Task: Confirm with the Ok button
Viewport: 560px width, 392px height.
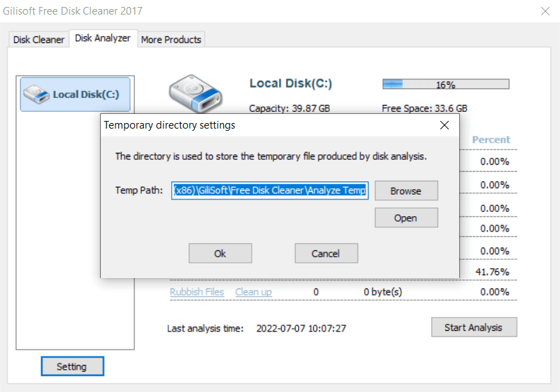Action: pos(220,254)
